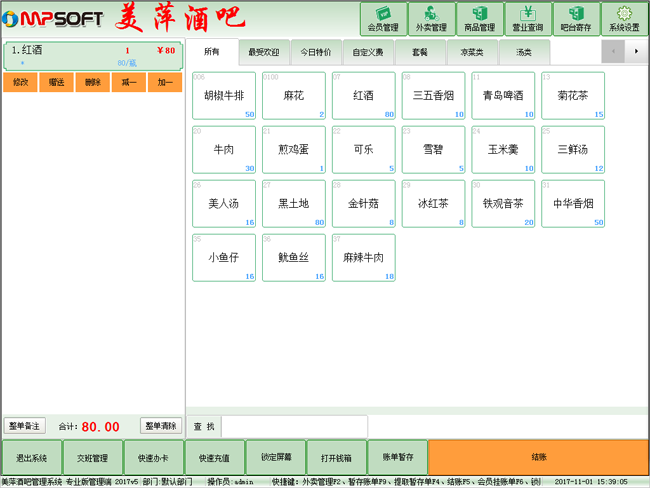The height and width of the screenshot is (488, 650).
Task: Switch to the 最受欢迎 tab
Action: (264, 51)
